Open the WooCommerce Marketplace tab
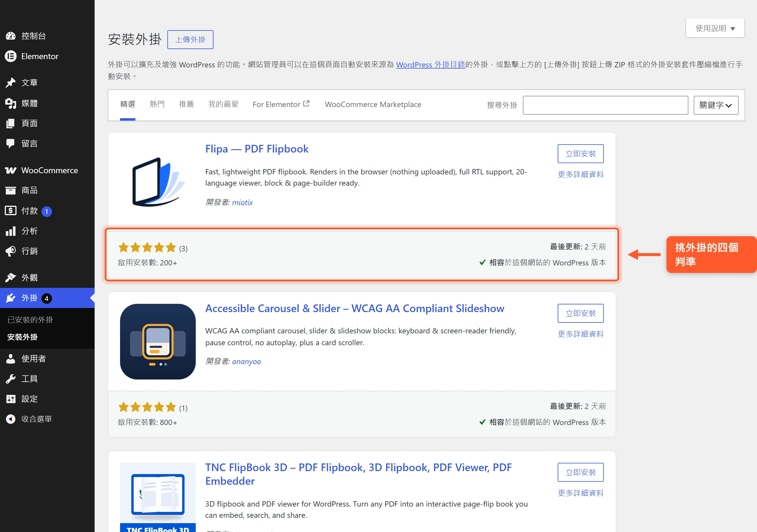Viewport: 757px width, 532px height. pyautogui.click(x=373, y=105)
